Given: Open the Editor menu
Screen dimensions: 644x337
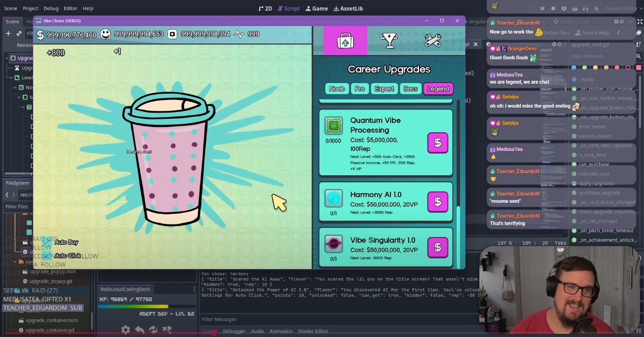Looking at the screenshot, I should pyautogui.click(x=70, y=8).
